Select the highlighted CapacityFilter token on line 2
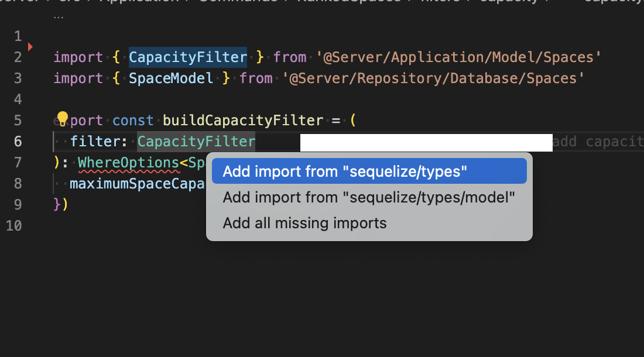This screenshot has width=644, height=357. 187,57
